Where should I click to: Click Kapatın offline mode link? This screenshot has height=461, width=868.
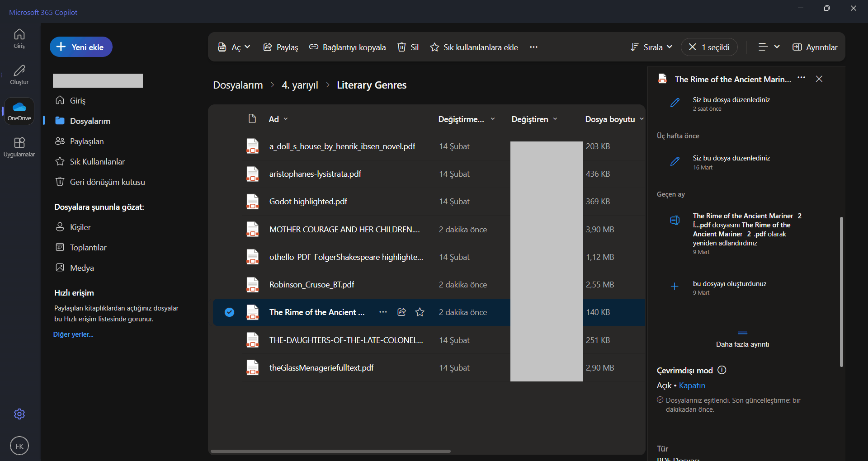pos(692,386)
